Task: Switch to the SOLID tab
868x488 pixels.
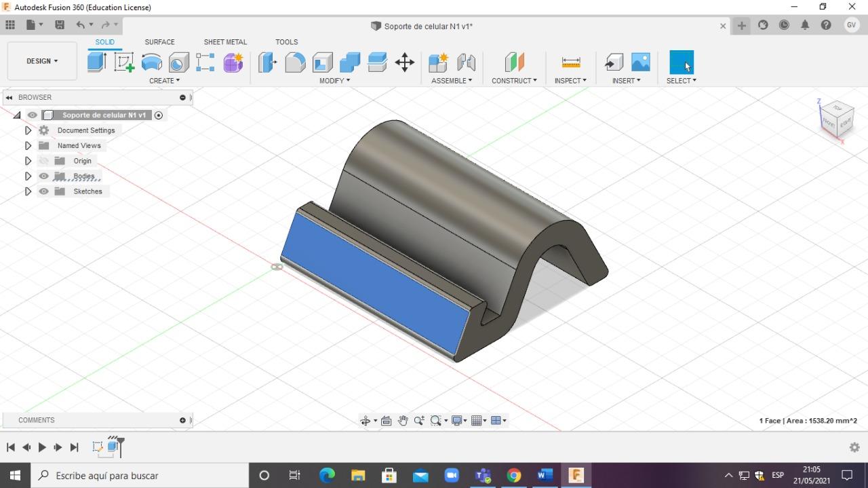Action: pos(105,42)
